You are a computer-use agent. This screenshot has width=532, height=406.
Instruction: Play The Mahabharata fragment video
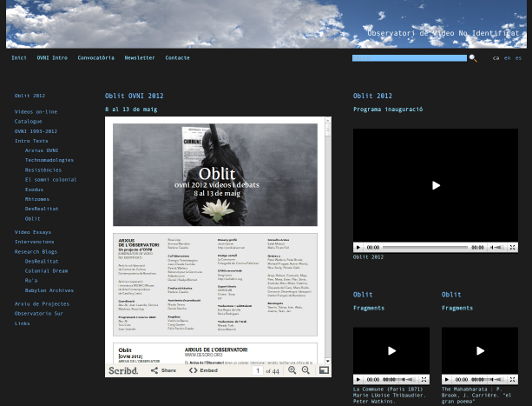[x=480, y=351]
